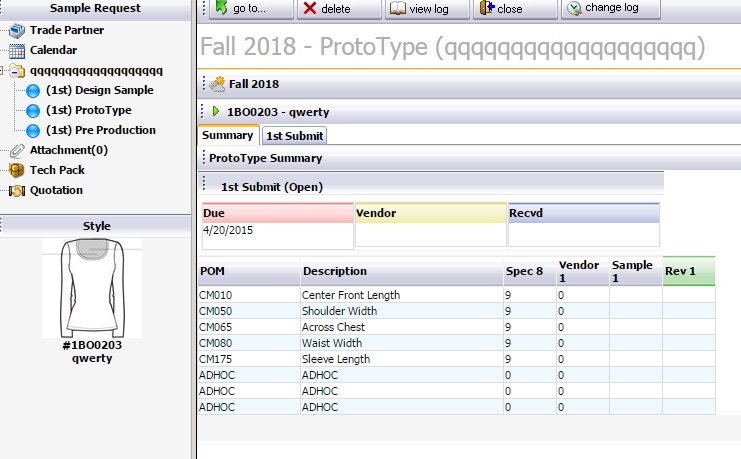The height and width of the screenshot is (459, 741).
Task: Expand the green triangle beside 1BO0203 - qwerty
Action: click(x=216, y=112)
